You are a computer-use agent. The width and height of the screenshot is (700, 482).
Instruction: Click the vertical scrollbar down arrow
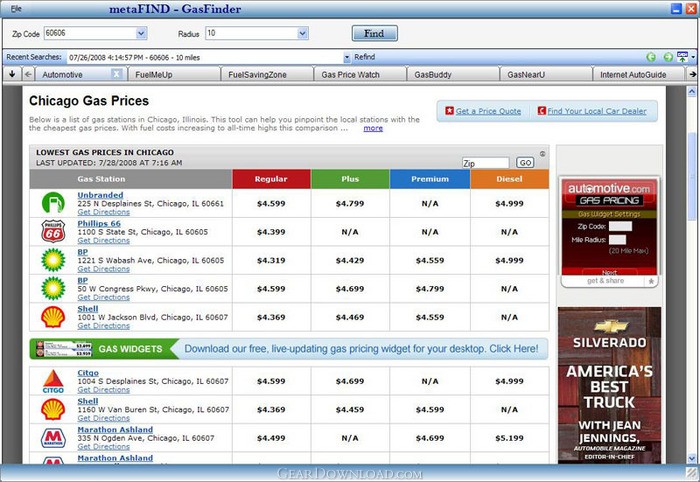(692, 458)
